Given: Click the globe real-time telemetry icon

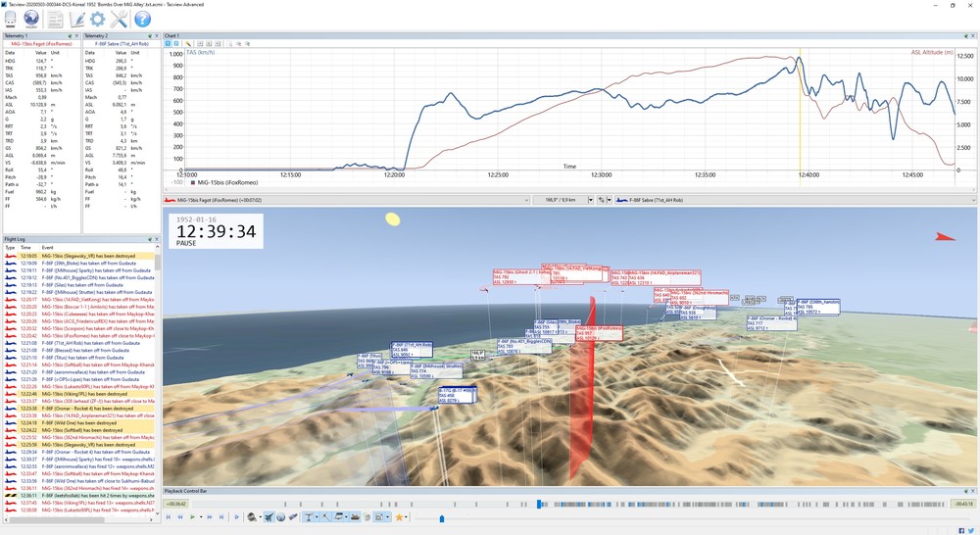Looking at the screenshot, I should pos(31,20).
